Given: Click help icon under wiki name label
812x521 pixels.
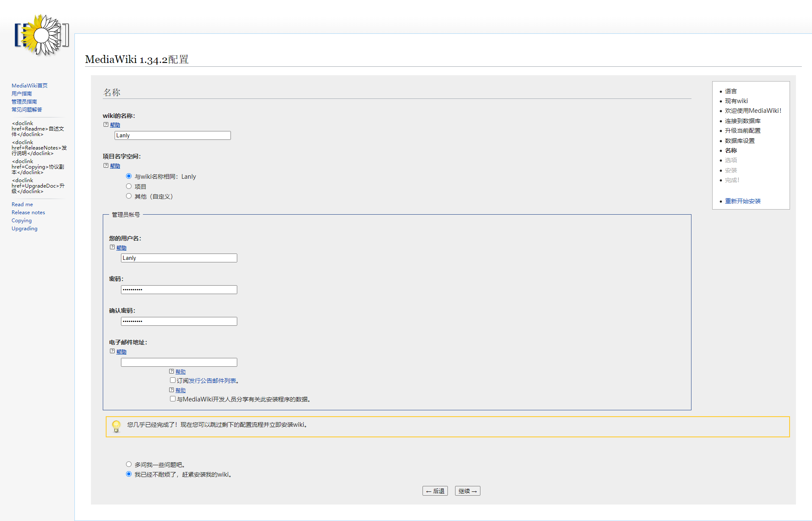Looking at the screenshot, I should coord(106,125).
